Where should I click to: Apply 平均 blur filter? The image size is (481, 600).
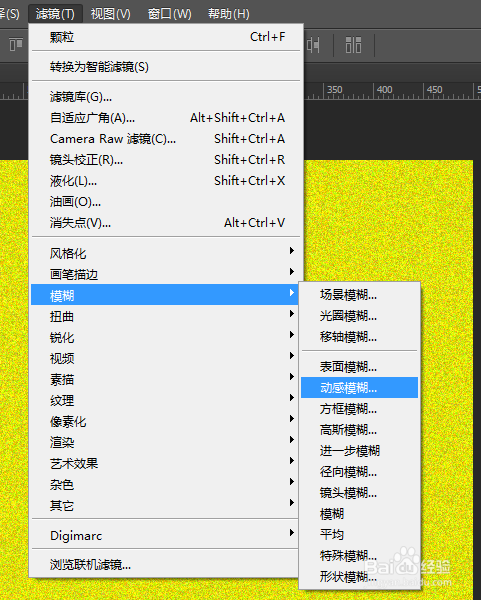point(359,534)
